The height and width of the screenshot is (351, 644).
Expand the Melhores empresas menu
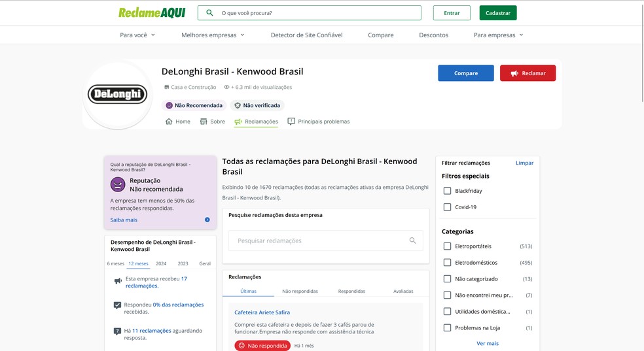tap(213, 35)
